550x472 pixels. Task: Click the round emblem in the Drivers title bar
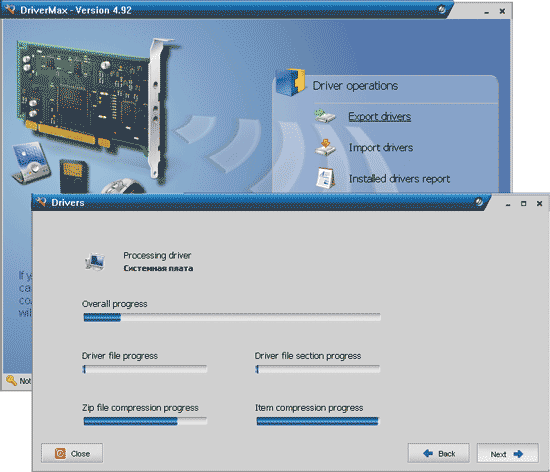pos(479,202)
